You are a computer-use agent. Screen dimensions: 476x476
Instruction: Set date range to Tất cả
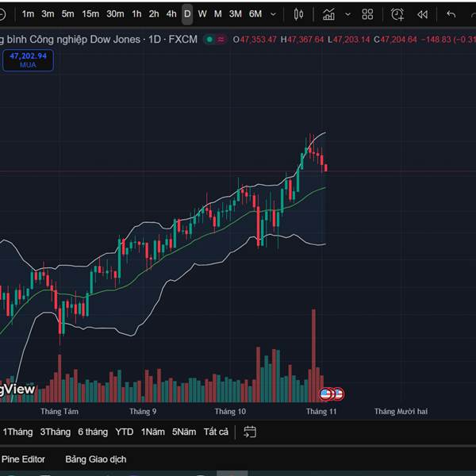[216, 432]
